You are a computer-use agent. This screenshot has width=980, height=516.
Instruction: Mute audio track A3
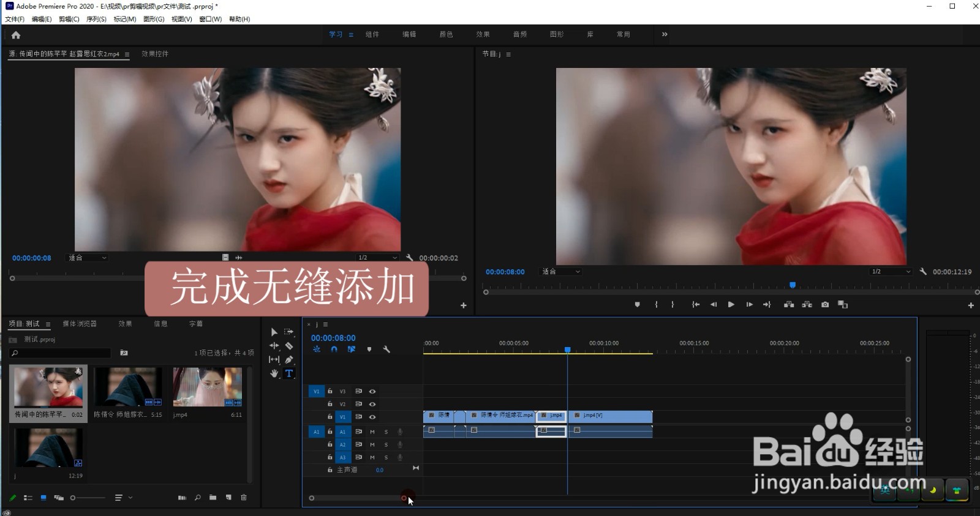(x=372, y=457)
